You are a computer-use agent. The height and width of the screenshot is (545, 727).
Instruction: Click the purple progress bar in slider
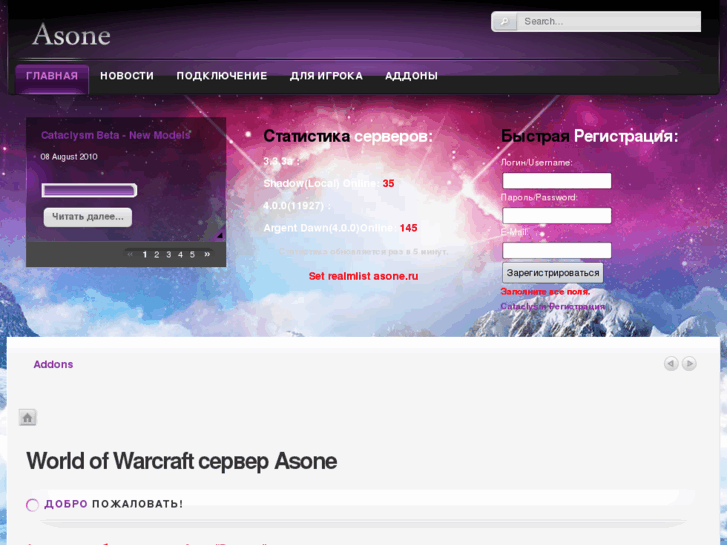point(89,190)
